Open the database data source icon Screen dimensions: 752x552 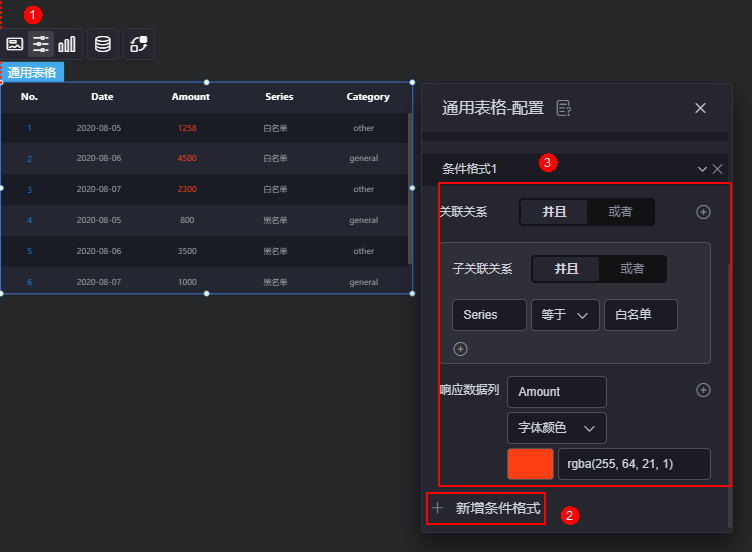click(103, 44)
